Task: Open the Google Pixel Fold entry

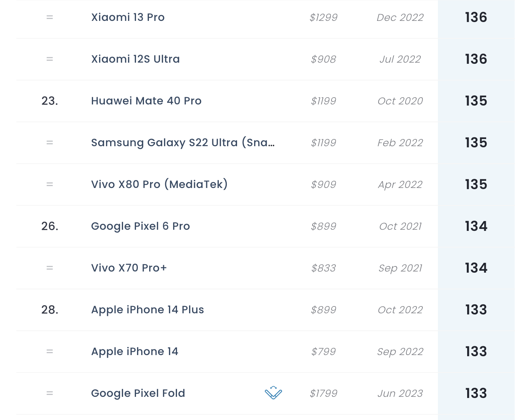Action: (x=138, y=393)
